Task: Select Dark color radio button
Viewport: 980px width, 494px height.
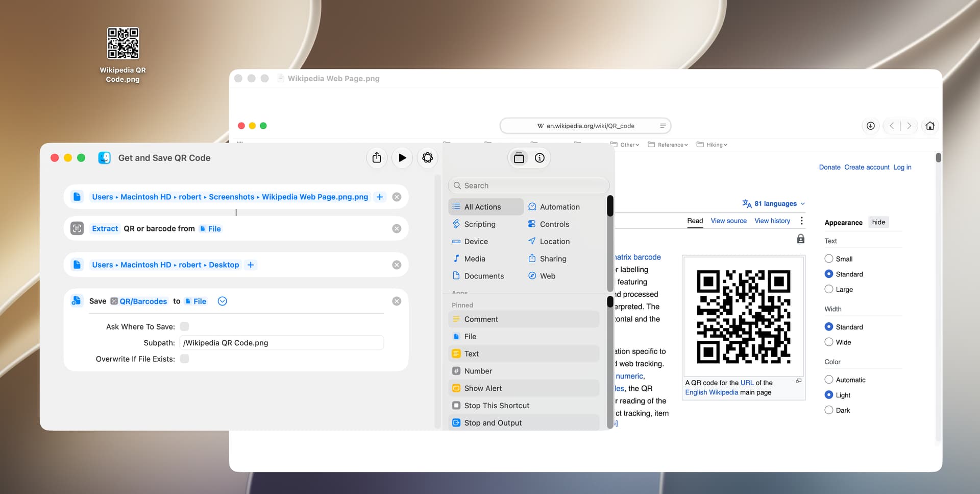Action: pyautogui.click(x=829, y=410)
